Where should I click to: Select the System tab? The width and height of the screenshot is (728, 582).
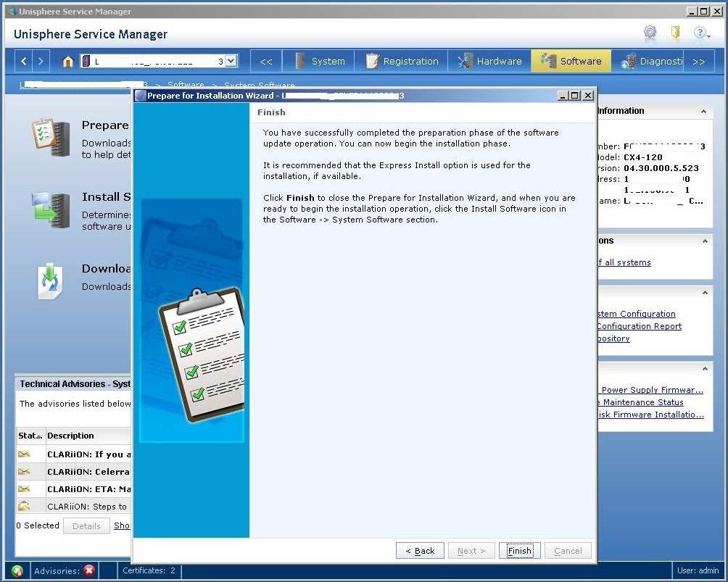point(319,62)
